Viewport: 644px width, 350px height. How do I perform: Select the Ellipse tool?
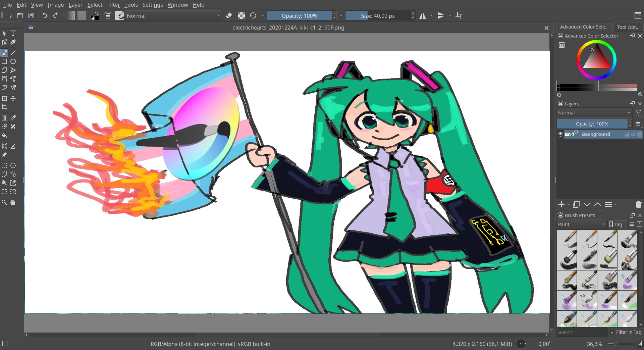pos(13,61)
